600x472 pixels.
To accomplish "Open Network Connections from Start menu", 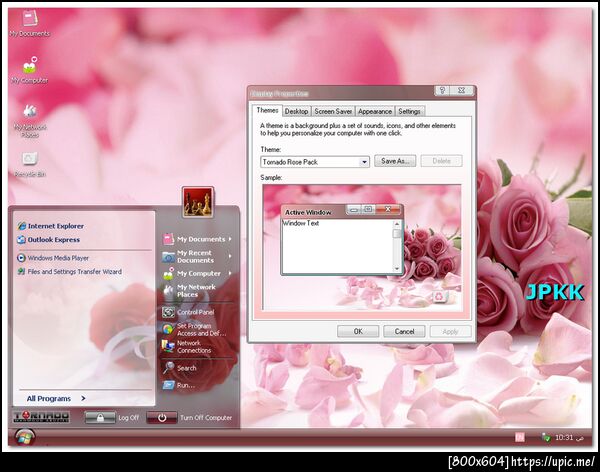I will click(x=187, y=346).
